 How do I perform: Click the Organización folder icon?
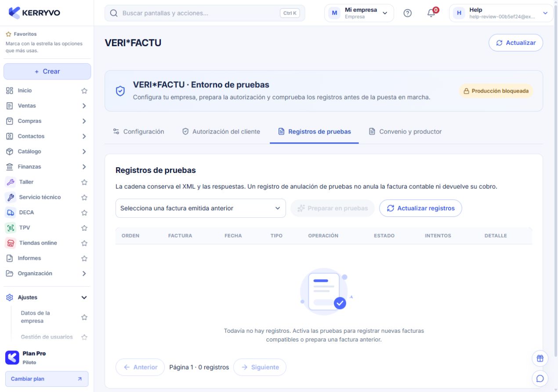(x=10, y=273)
